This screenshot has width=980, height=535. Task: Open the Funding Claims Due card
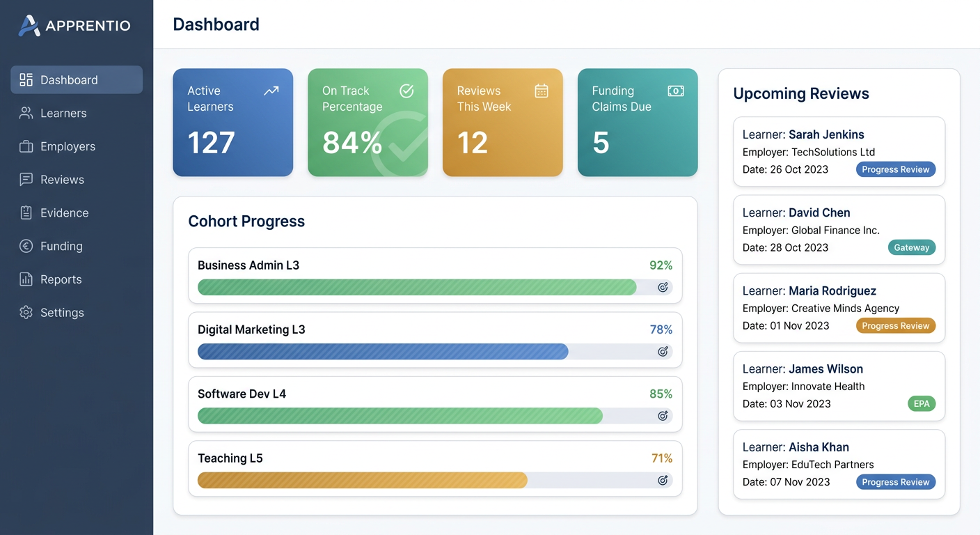(x=638, y=122)
